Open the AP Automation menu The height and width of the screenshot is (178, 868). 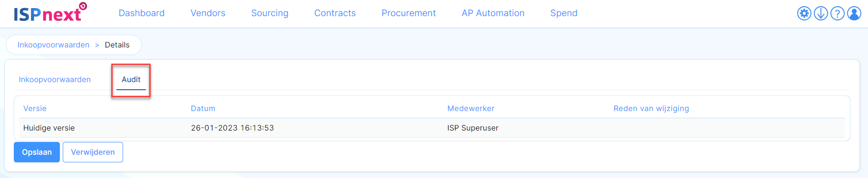493,13
